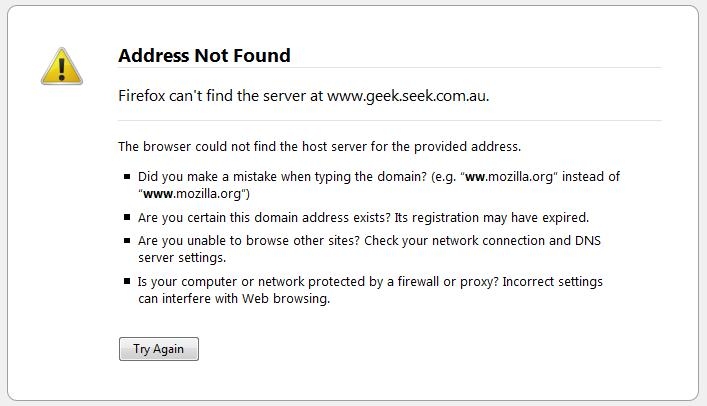Click the bullet beside network connection and DNS

[127, 240]
